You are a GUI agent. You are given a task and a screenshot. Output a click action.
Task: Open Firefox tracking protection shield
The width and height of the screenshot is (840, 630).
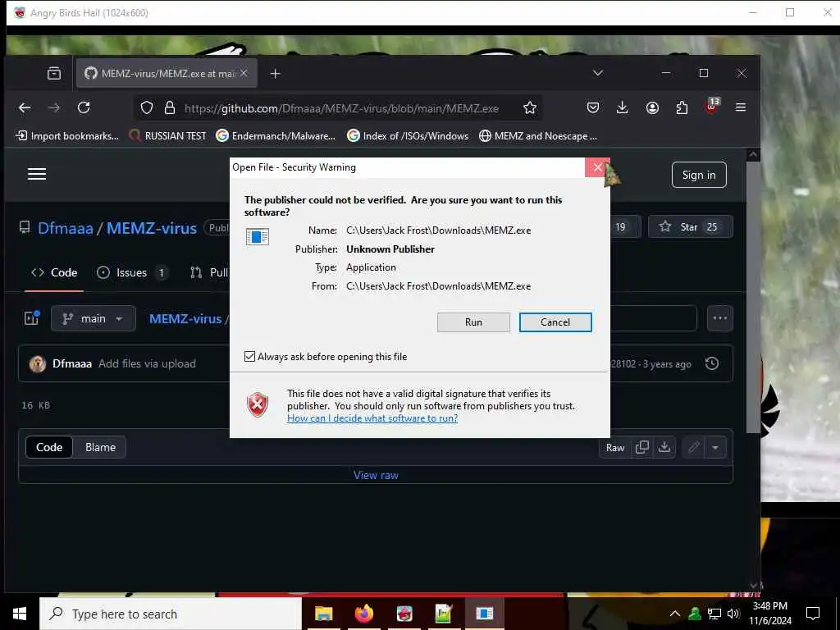pos(147,107)
